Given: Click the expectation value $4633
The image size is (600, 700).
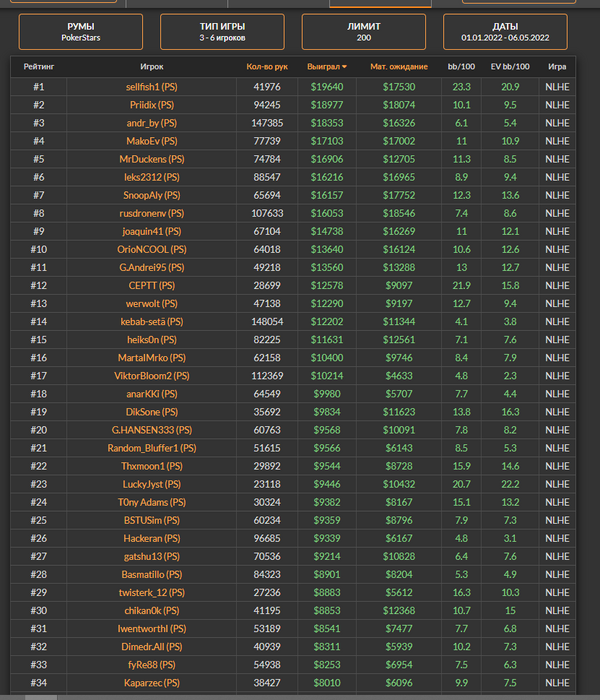Looking at the screenshot, I should (399, 376).
